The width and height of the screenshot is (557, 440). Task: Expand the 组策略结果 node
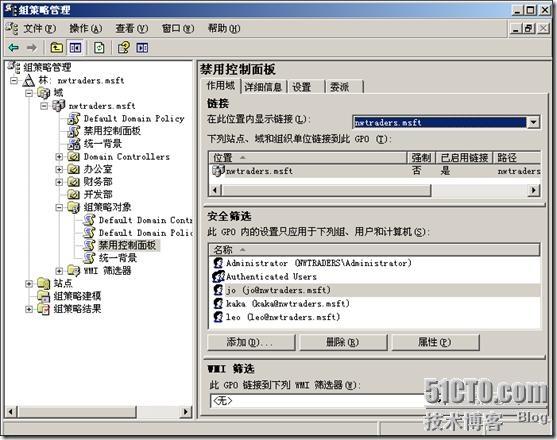coord(29,309)
